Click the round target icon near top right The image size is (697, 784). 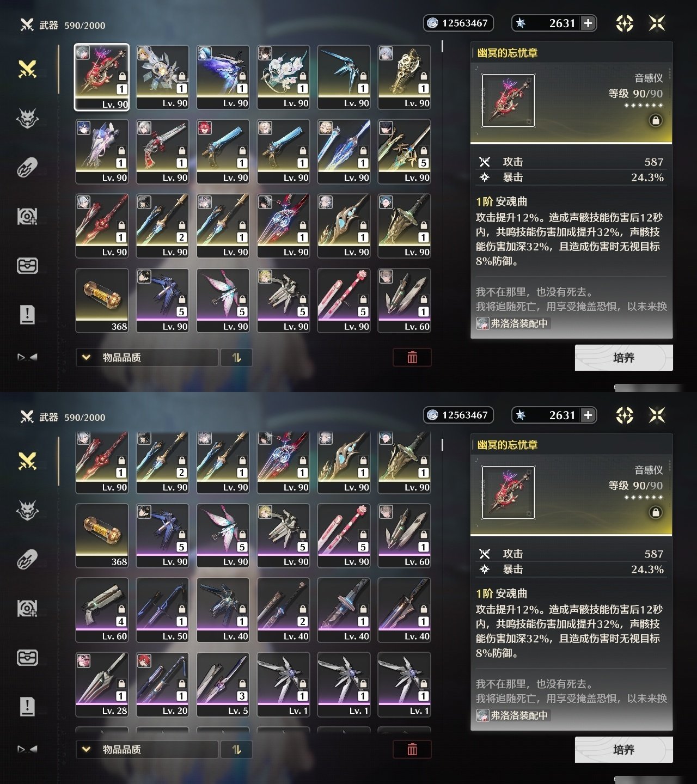click(625, 23)
